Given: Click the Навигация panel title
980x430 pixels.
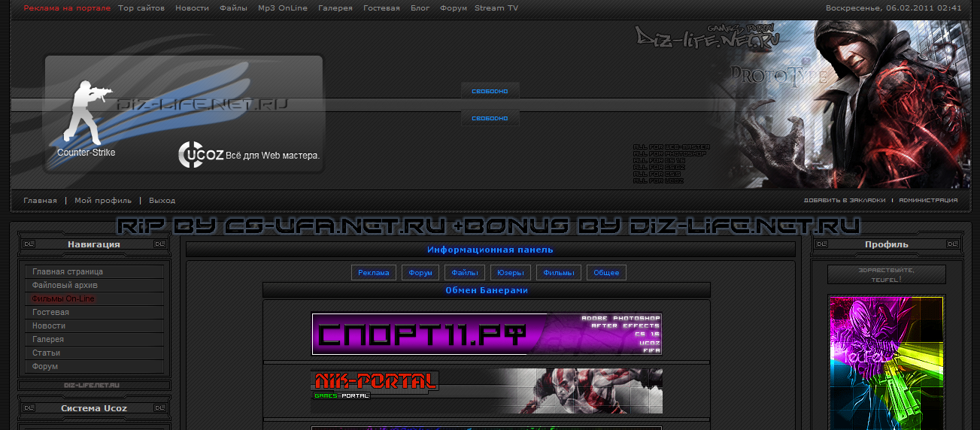Looking at the screenshot, I should point(94,244).
